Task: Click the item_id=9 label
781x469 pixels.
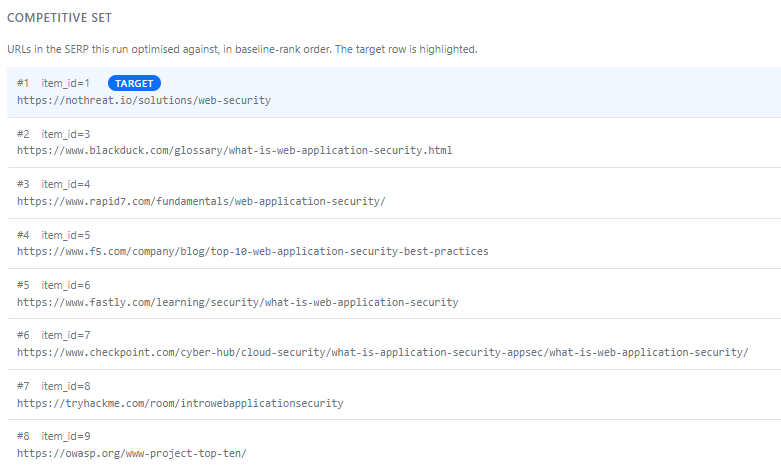Action: (66, 437)
